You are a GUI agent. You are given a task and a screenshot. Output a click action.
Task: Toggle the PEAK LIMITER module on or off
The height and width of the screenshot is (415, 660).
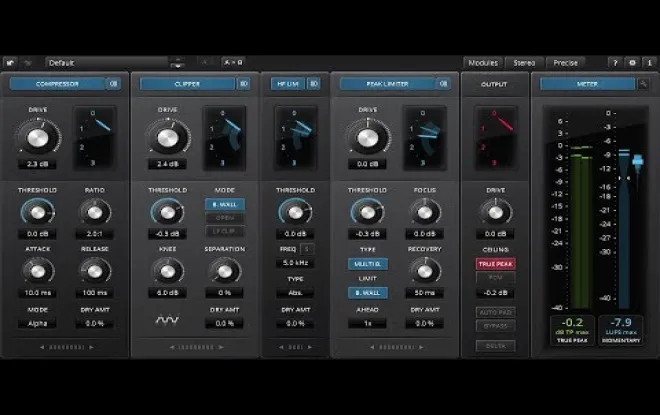[387, 84]
